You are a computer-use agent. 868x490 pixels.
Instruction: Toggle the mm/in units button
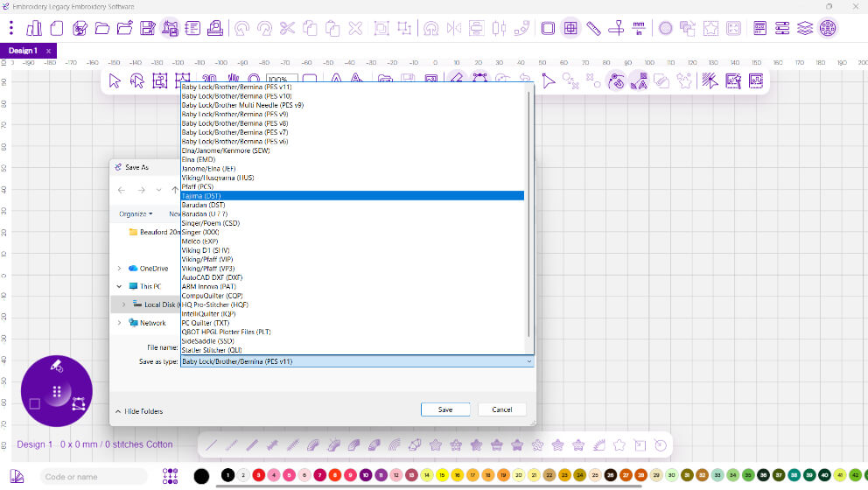click(639, 28)
